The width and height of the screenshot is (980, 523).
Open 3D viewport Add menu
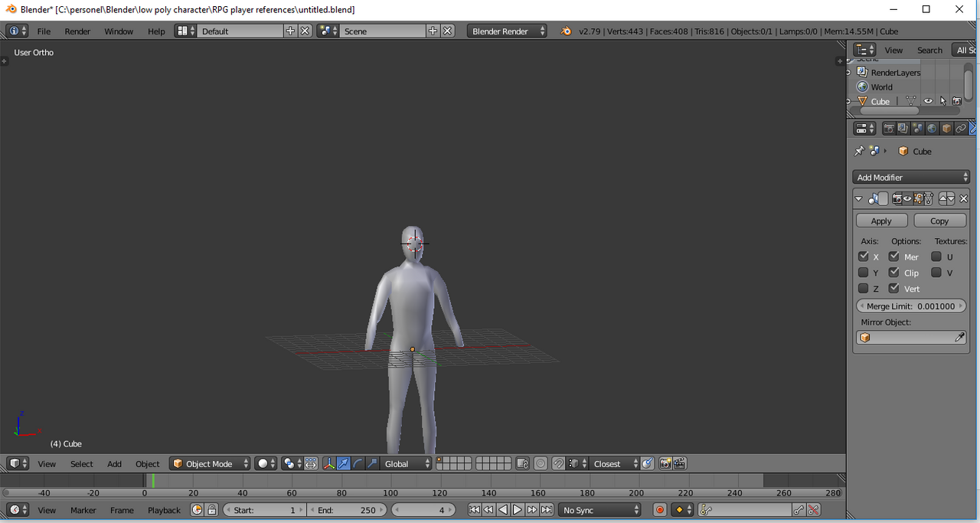coord(114,464)
